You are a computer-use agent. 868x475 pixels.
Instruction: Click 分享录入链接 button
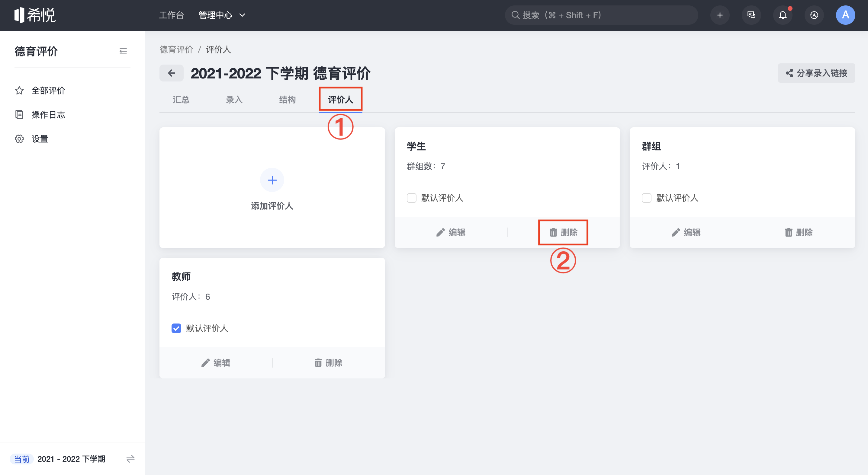click(x=816, y=73)
